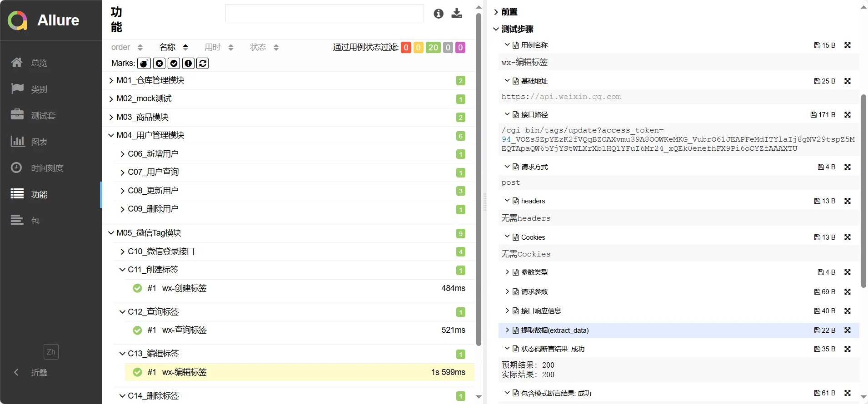This screenshot has height=404, width=868.
Task: Open 接口路径 attachment fullscreen
Action: tap(848, 115)
